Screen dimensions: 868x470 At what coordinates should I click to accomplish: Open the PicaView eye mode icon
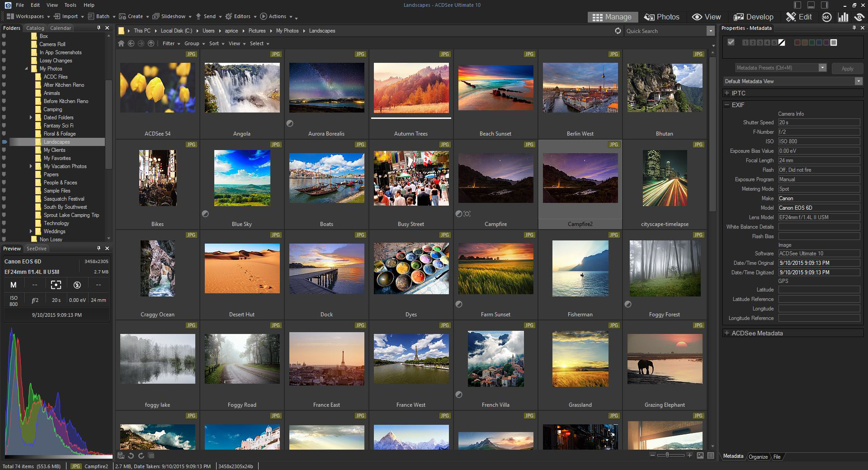click(859, 17)
